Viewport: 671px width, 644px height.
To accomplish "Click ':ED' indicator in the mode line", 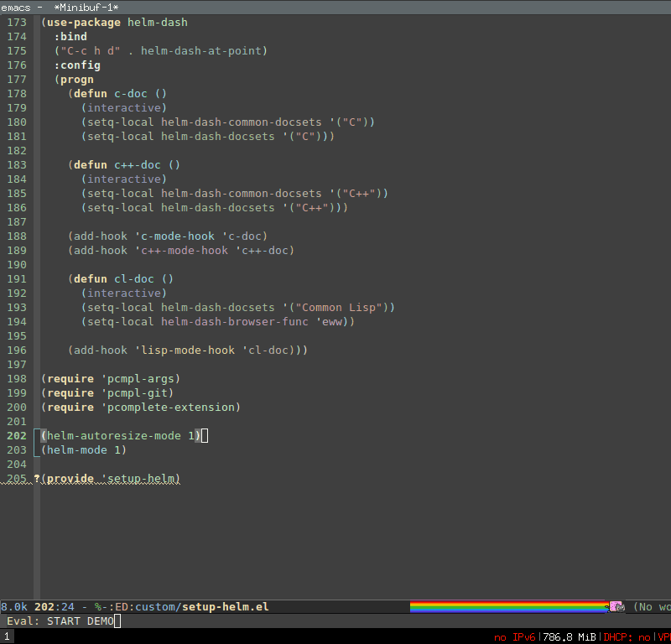I will coord(117,607).
